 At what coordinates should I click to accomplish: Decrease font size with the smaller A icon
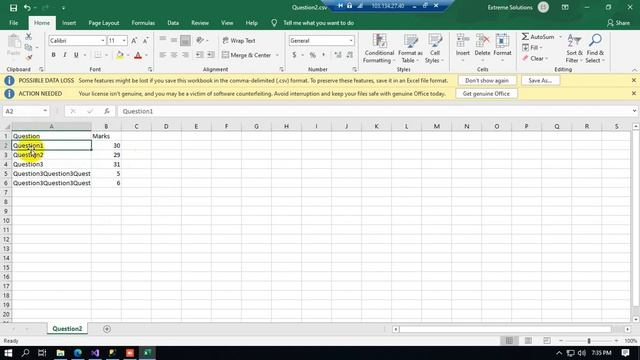[x=145, y=40]
